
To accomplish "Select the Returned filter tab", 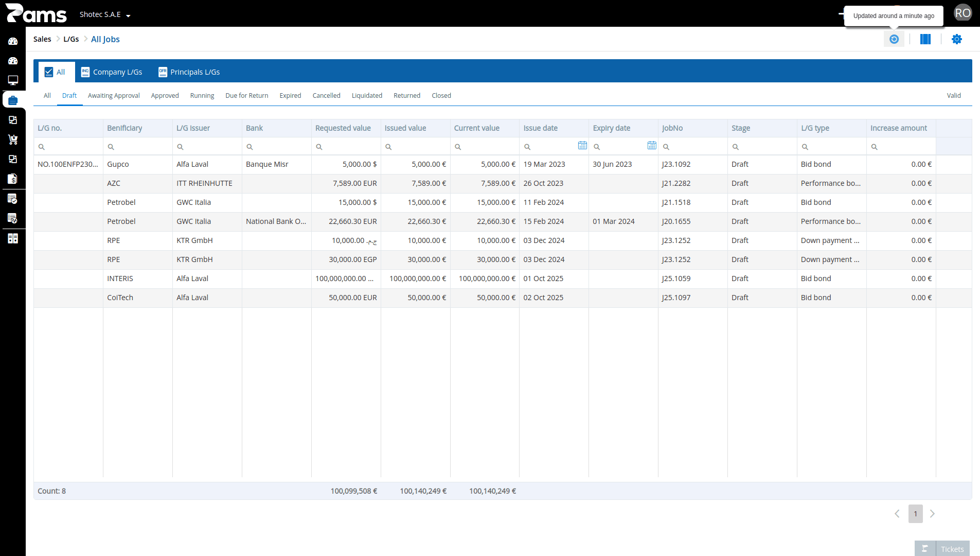I will pyautogui.click(x=407, y=96).
